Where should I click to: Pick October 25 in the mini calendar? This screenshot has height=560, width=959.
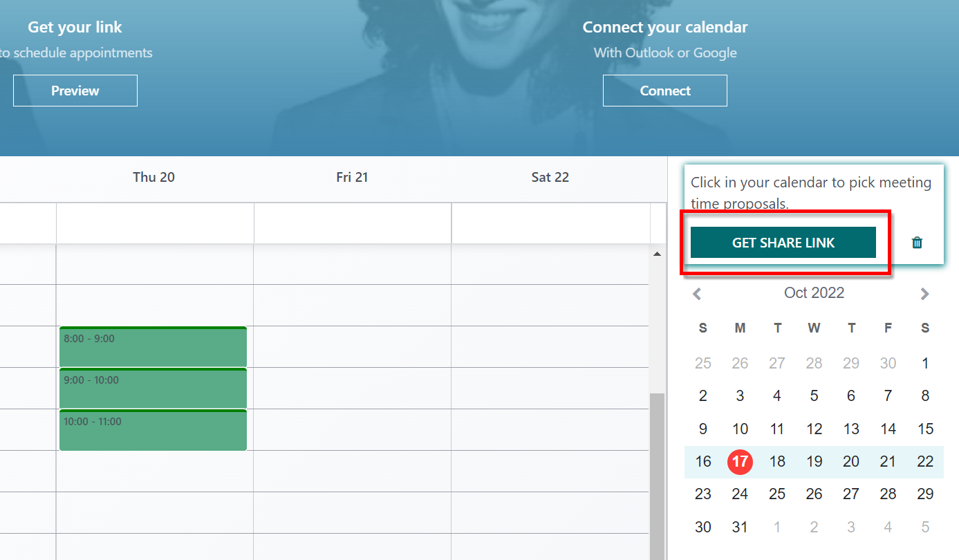(777, 494)
